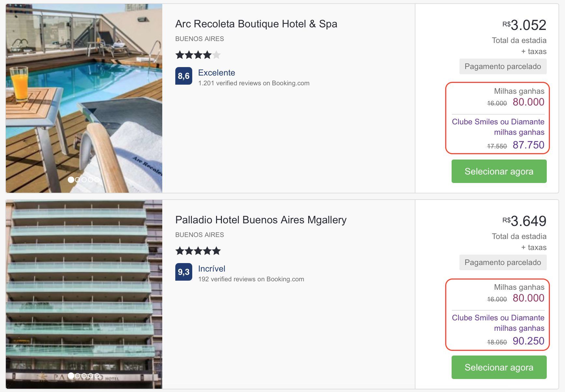This screenshot has height=392, width=565.
Task: Select last carousel dot on Arc Recoleta photo
Action: click(97, 179)
